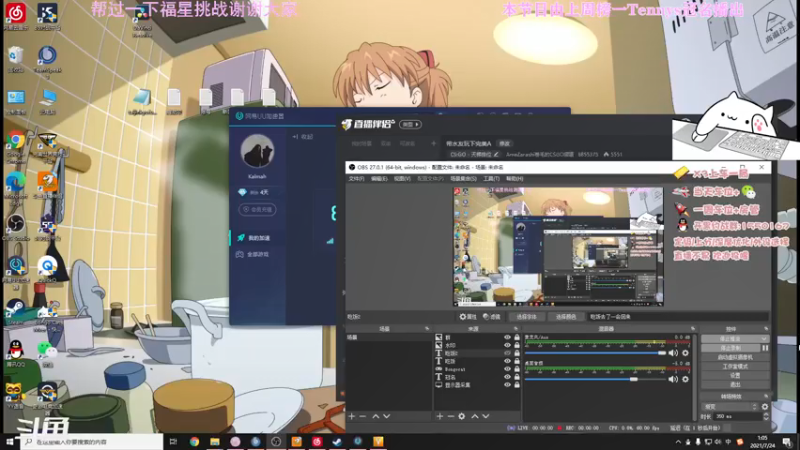
Task: Open 麦克风/Aux audio settings gear
Action: 685,353
